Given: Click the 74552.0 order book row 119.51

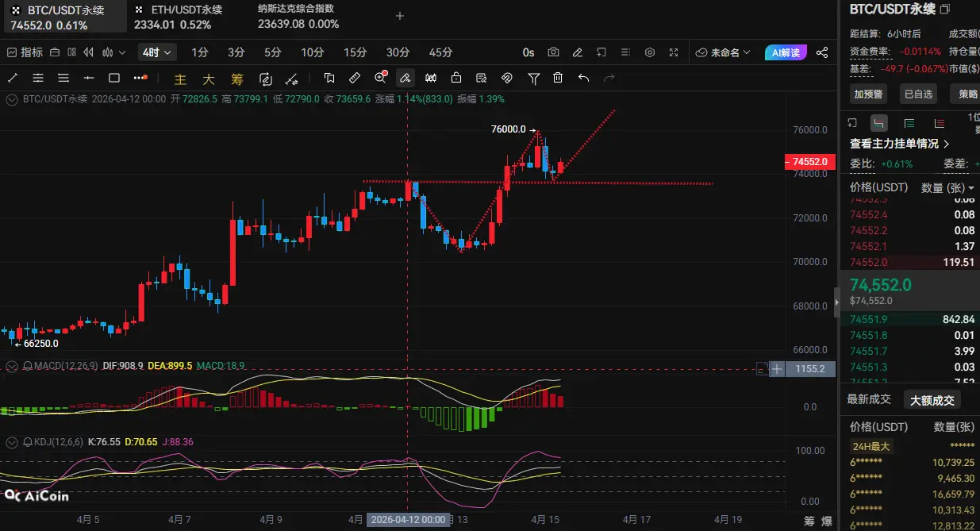Looking at the screenshot, I should [910, 262].
